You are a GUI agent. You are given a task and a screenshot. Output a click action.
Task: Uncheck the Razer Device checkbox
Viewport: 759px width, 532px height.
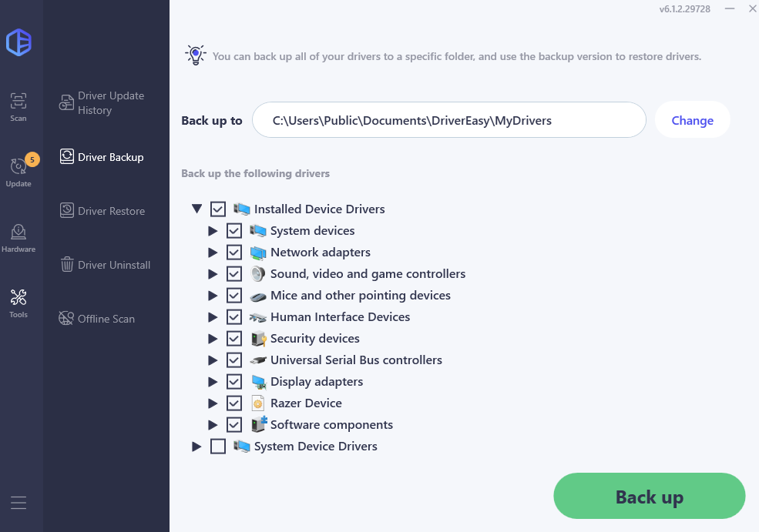234,403
